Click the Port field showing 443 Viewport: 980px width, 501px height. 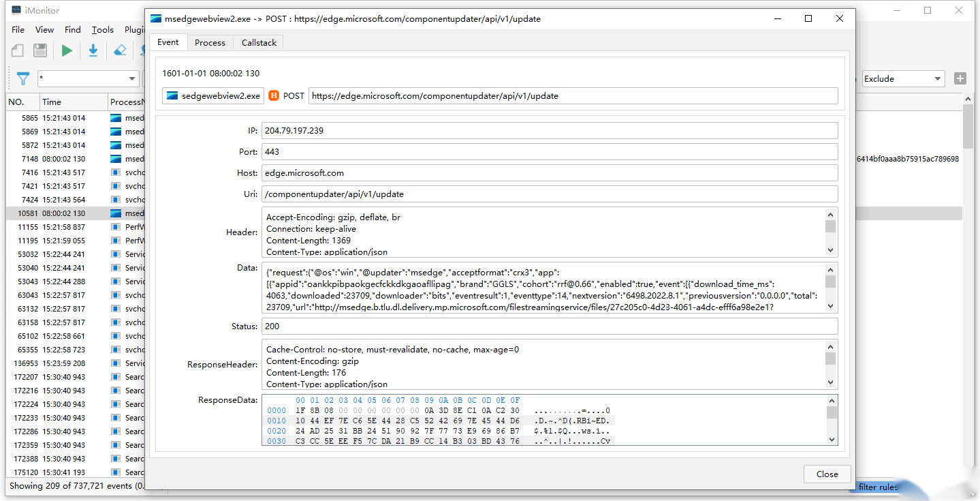(x=550, y=152)
